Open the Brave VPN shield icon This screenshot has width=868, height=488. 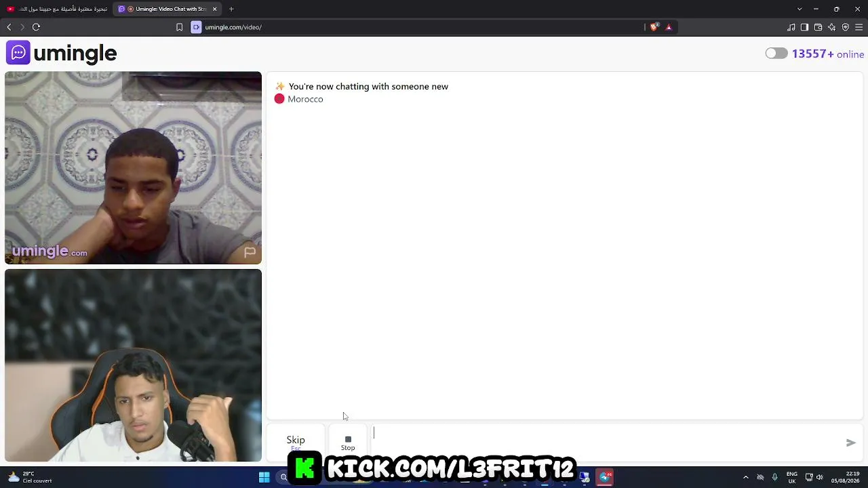[845, 27]
